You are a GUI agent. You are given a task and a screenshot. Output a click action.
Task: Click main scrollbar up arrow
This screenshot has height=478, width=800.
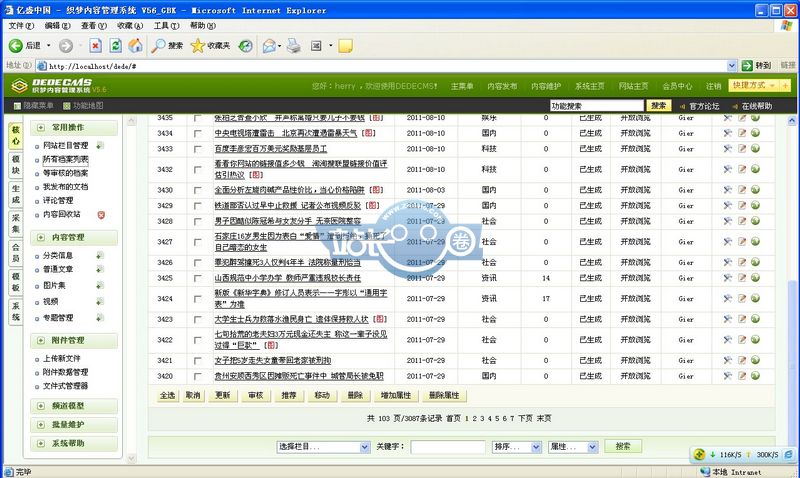point(791,121)
